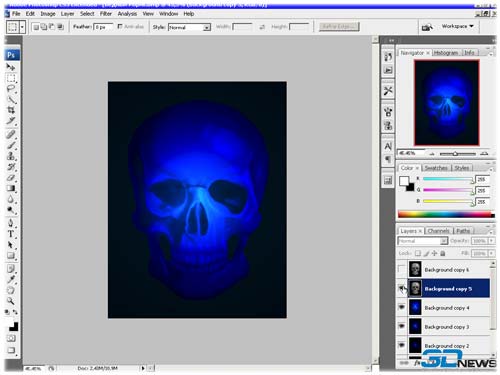Select the History Brush tool
The width and height of the screenshot is (500, 375).
(11, 167)
